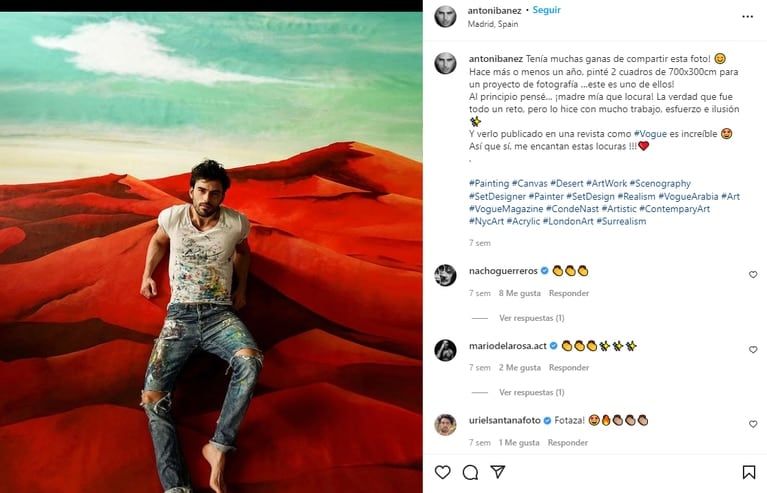The width and height of the screenshot is (767, 493).
Task: Save post with bookmark icon
Action: 749,472
